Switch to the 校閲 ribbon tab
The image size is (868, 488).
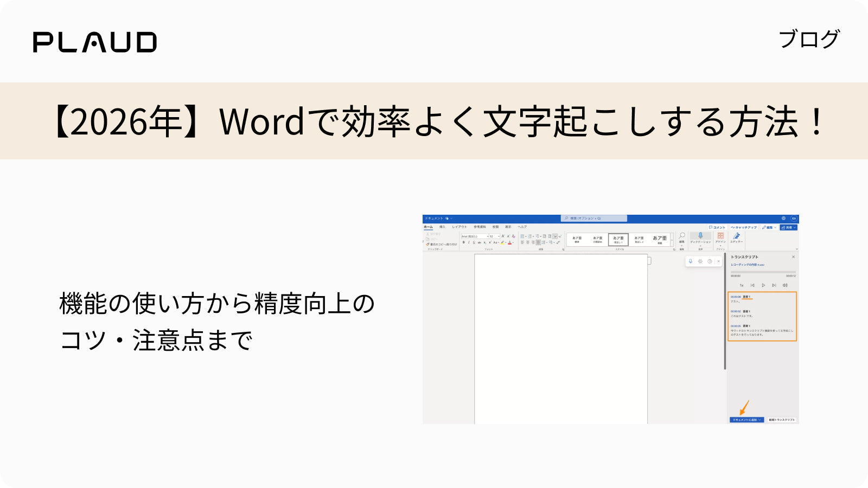pos(496,227)
